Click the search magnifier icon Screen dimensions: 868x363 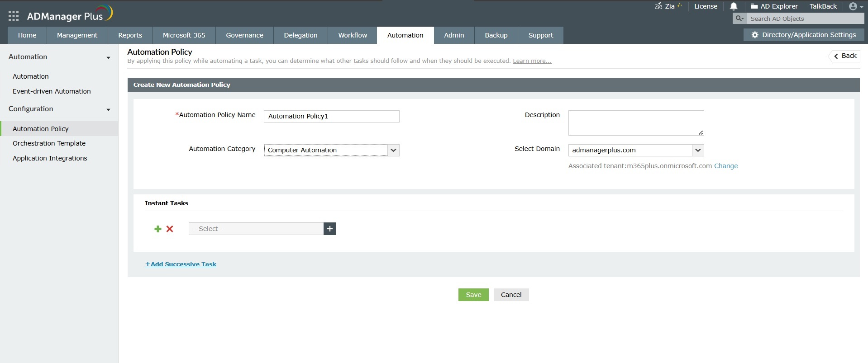(x=739, y=19)
